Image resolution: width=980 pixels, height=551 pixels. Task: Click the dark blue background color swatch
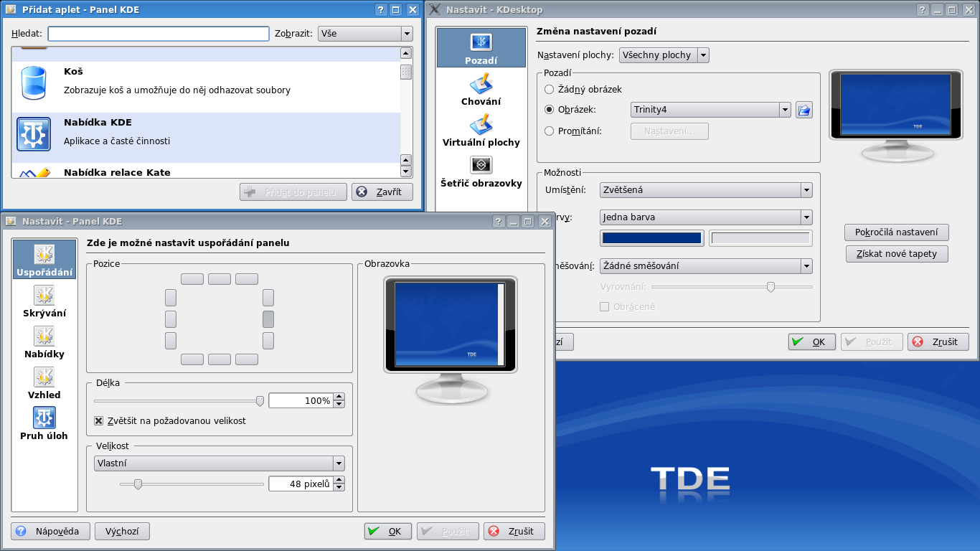coord(651,238)
